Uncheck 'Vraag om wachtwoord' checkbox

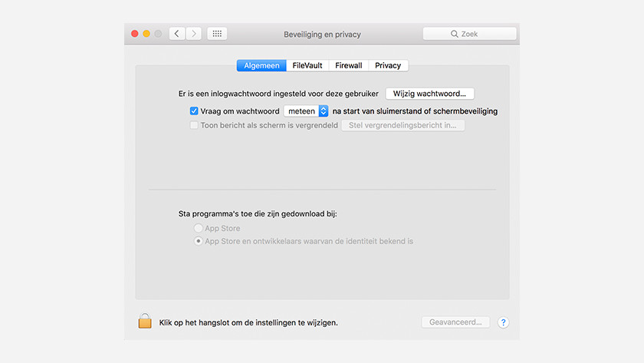(x=194, y=111)
